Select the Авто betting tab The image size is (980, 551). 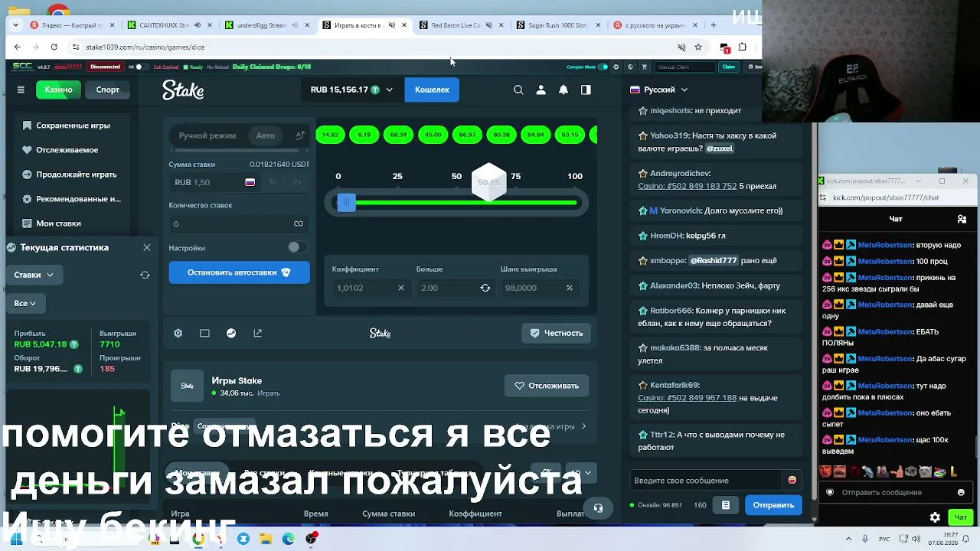point(266,135)
